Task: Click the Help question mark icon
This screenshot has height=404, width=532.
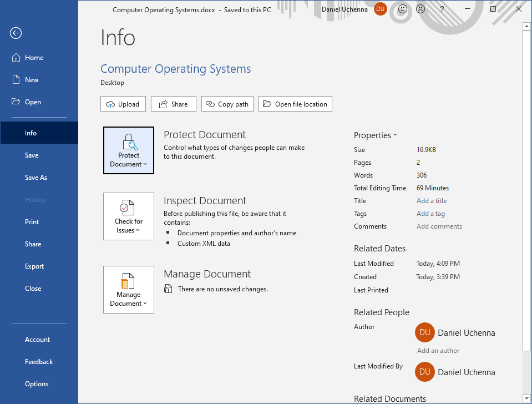Action: point(442,9)
